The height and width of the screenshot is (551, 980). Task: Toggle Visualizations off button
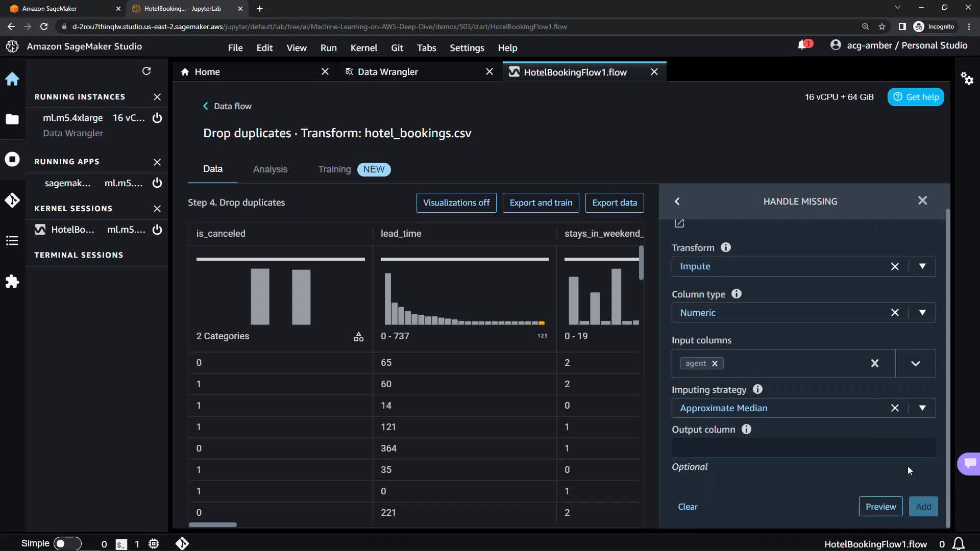tap(456, 203)
